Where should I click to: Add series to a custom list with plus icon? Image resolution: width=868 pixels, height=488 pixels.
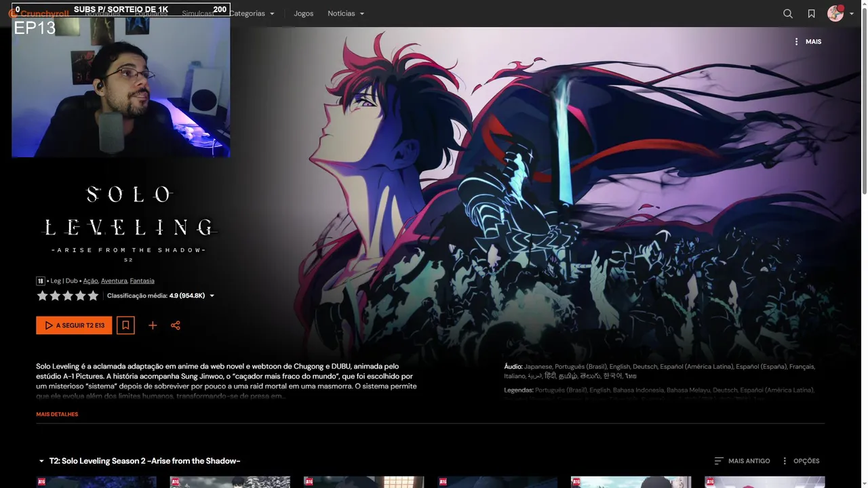point(153,325)
